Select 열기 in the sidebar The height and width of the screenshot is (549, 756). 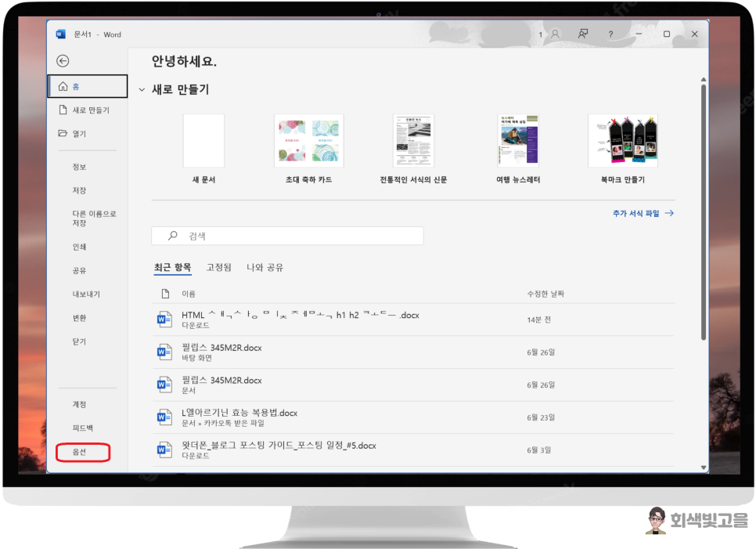(x=88, y=134)
